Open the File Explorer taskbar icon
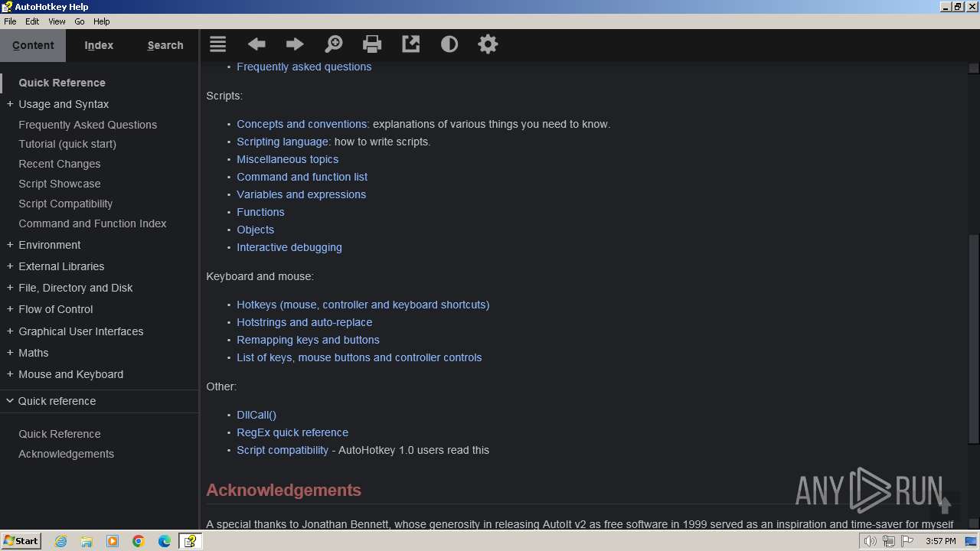The height and width of the screenshot is (551, 980). (87, 541)
